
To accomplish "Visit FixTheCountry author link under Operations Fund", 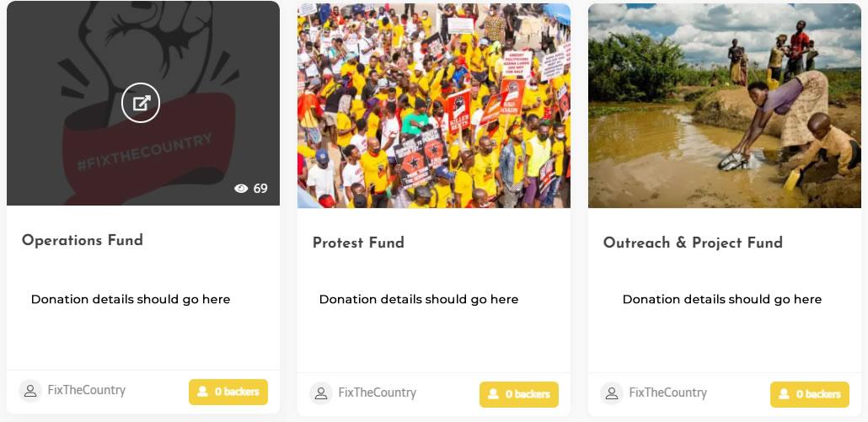I will (86, 390).
